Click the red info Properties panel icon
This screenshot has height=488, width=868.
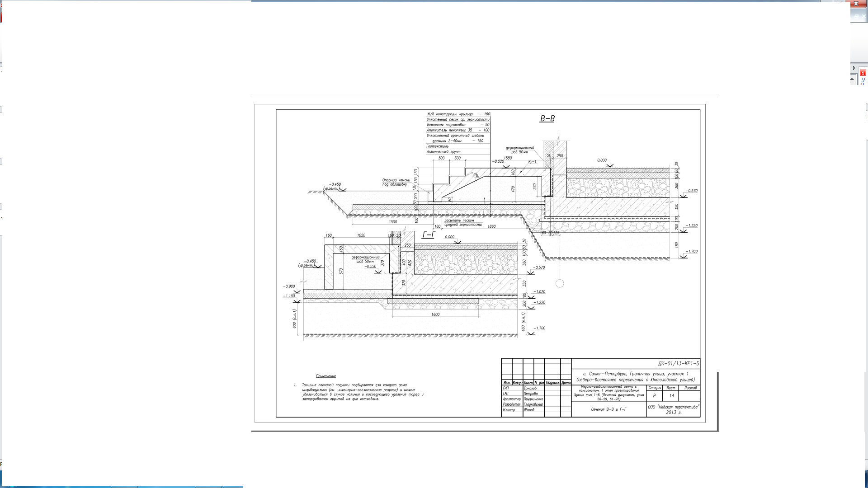point(863,73)
